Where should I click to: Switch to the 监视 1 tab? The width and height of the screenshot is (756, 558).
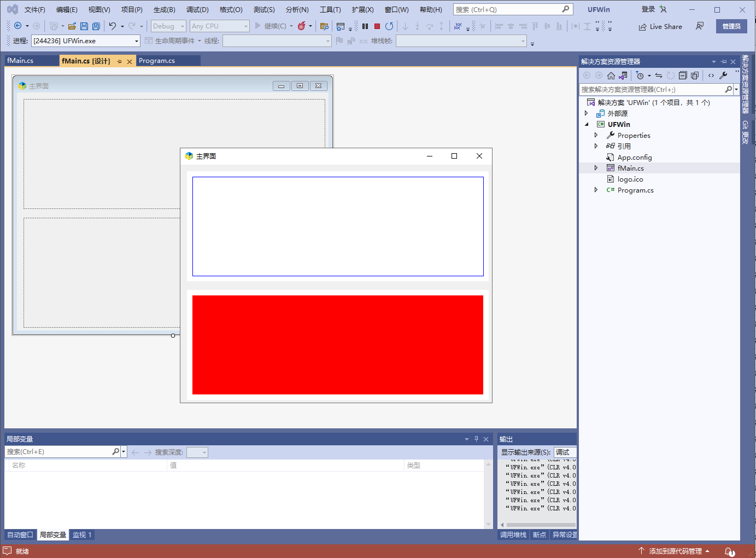pyautogui.click(x=82, y=534)
